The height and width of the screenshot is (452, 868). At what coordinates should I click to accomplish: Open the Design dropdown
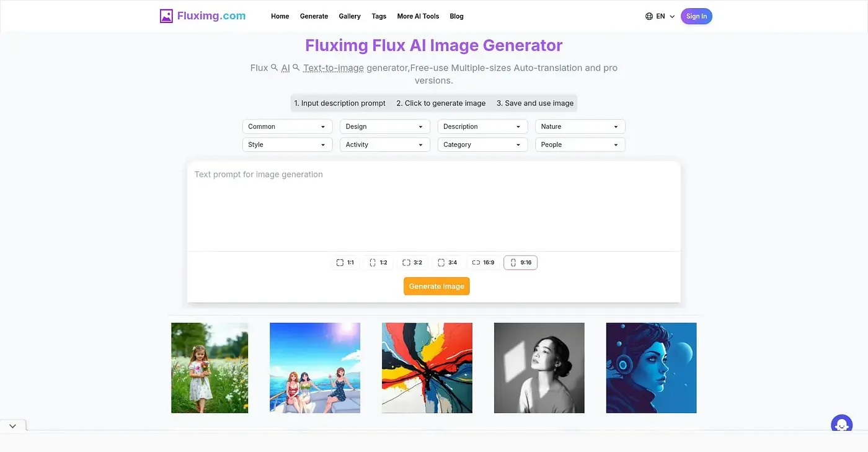[x=385, y=126]
